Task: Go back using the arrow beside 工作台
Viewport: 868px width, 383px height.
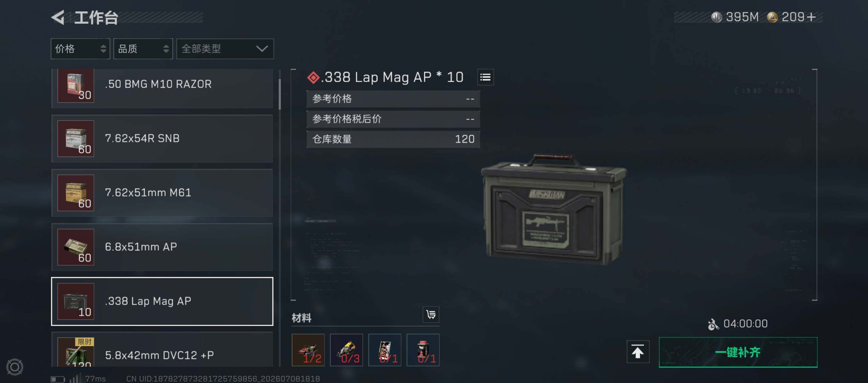Action: coord(58,17)
